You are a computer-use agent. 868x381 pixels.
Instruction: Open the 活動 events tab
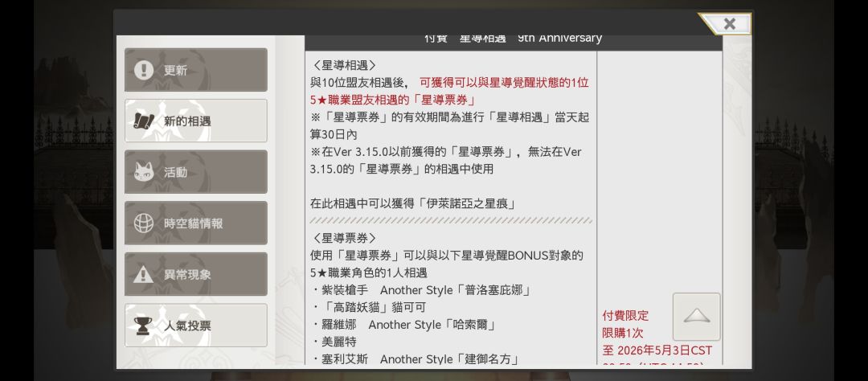click(x=195, y=172)
